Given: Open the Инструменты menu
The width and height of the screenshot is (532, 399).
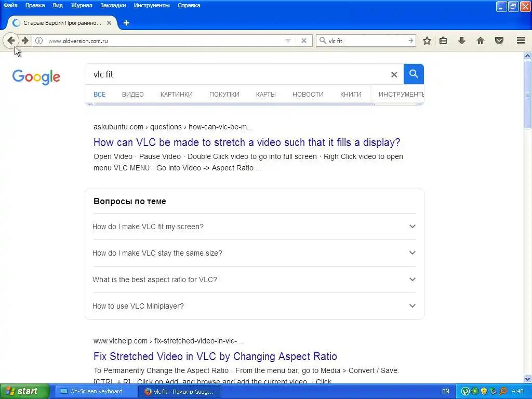Looking at the screenshot, I should [152, 5].
